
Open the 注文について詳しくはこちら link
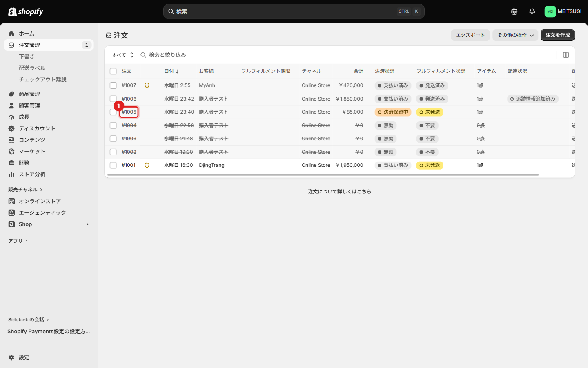tap(340, 191)
